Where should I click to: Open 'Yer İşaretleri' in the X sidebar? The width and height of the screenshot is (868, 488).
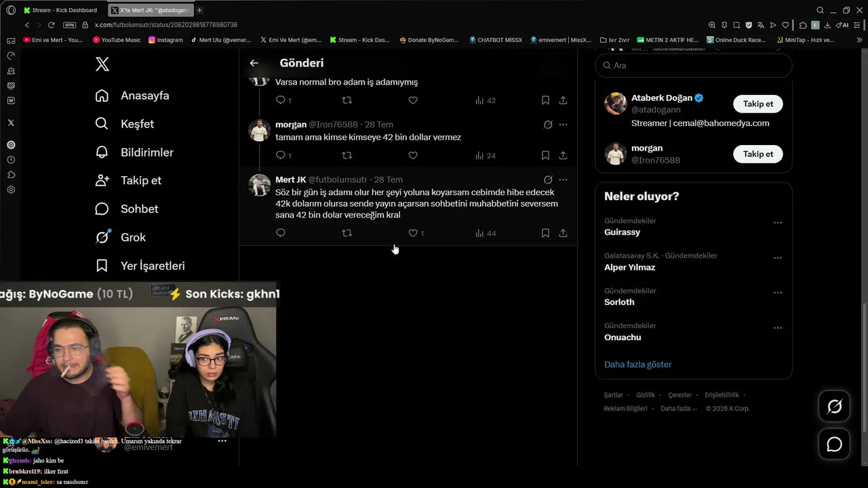point(140,266)
